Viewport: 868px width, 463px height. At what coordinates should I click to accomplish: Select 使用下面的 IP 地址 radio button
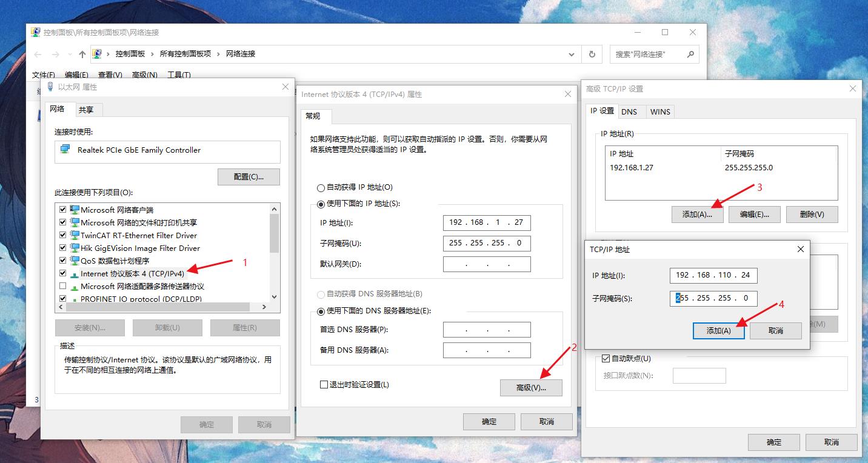pyautogui.click(x=321, y=204)
